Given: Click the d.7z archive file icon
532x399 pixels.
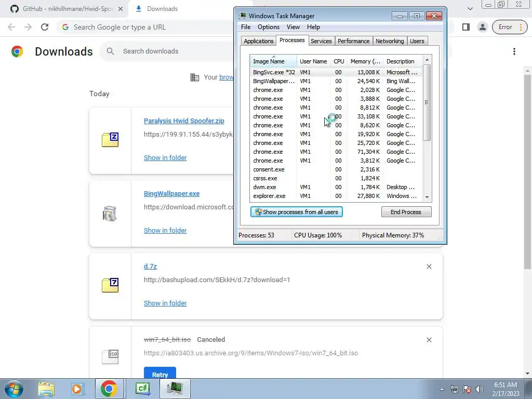Looking at the screenshot, I should pyautogui.click(x=110, y=285).
